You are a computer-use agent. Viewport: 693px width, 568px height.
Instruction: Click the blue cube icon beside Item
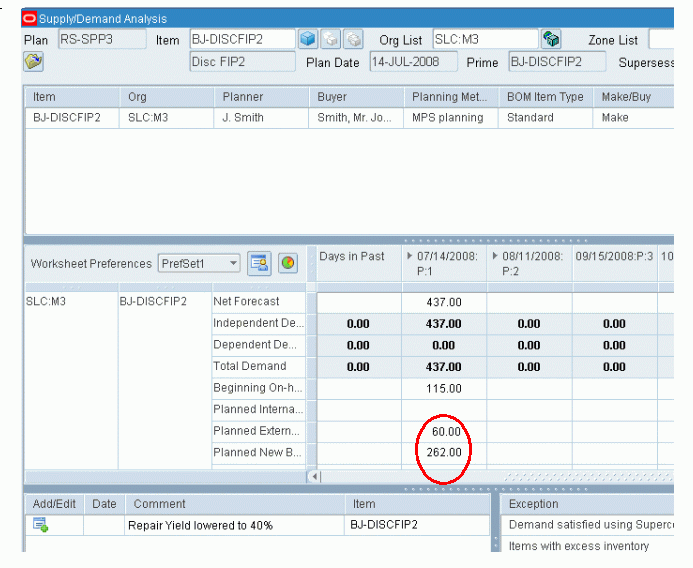click(308, 39)
